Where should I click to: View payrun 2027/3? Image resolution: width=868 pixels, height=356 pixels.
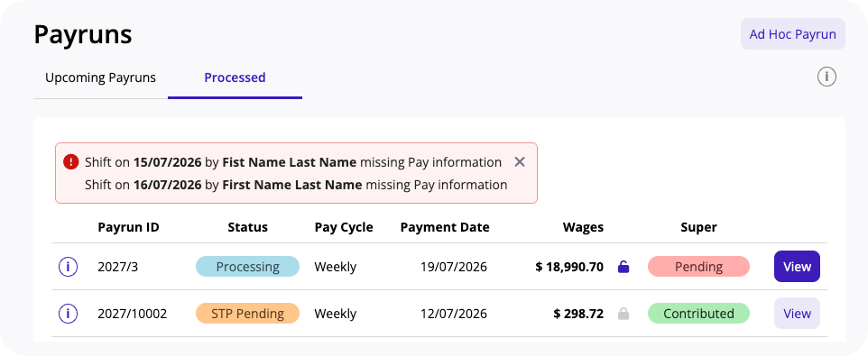pos(797,267)
